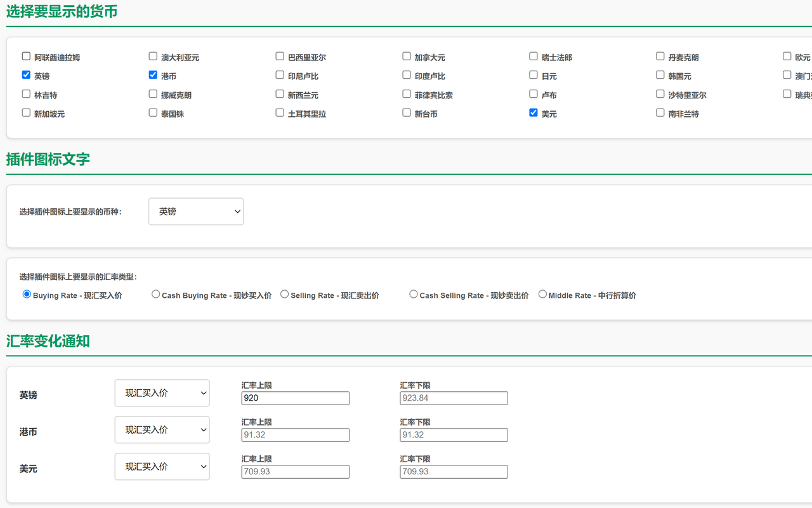Open the 美元 rate type dropdown
This screenshot has height=508, width=812.
[162, 466]
